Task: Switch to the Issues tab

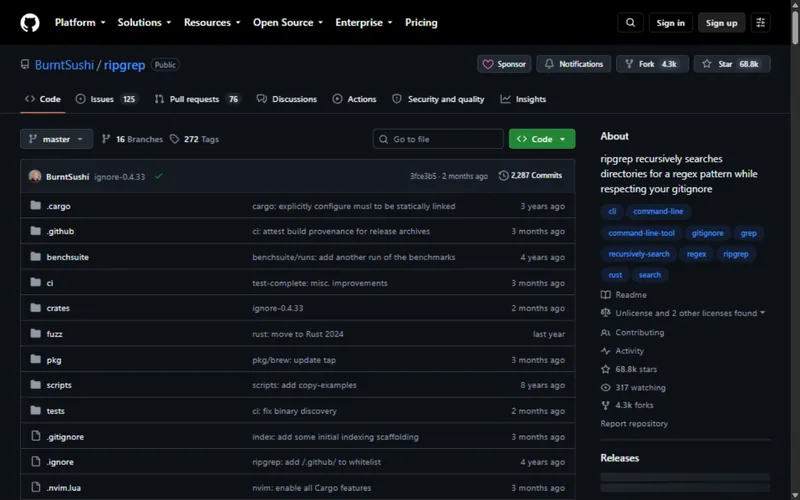Action: pos(107,99)
